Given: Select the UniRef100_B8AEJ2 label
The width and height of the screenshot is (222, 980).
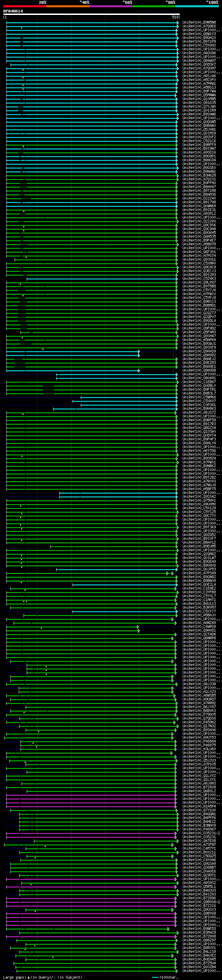Looking at the screenshot, I should [199, 359].
